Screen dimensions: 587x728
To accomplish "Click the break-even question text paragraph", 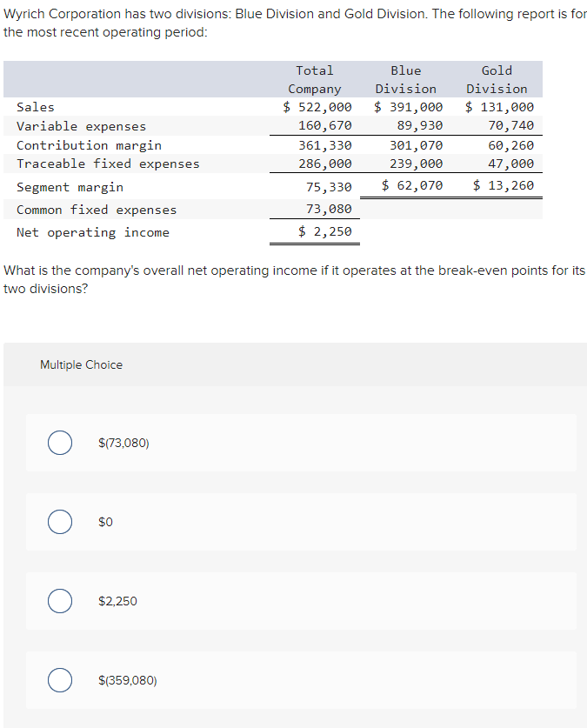I will (293, 279).
